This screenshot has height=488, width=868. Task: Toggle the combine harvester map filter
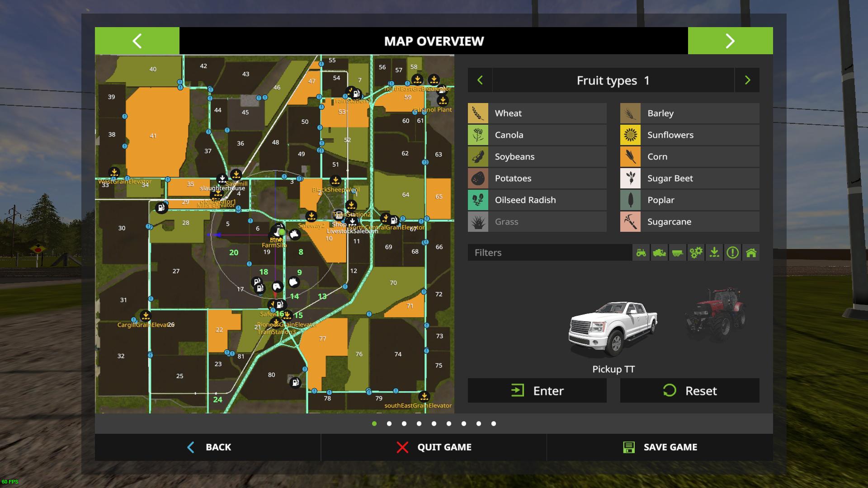(659, 253)
